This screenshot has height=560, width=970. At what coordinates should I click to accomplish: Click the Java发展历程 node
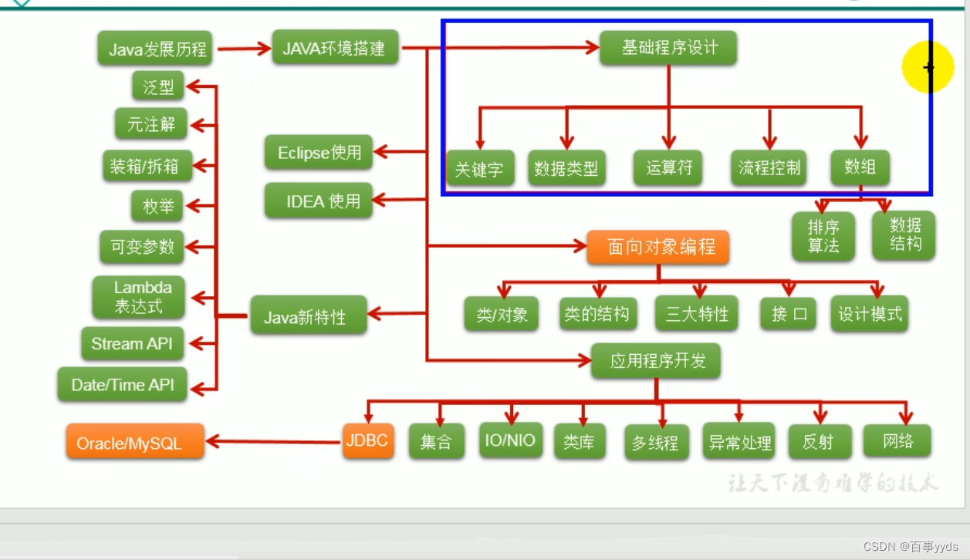tap(155, 49)
